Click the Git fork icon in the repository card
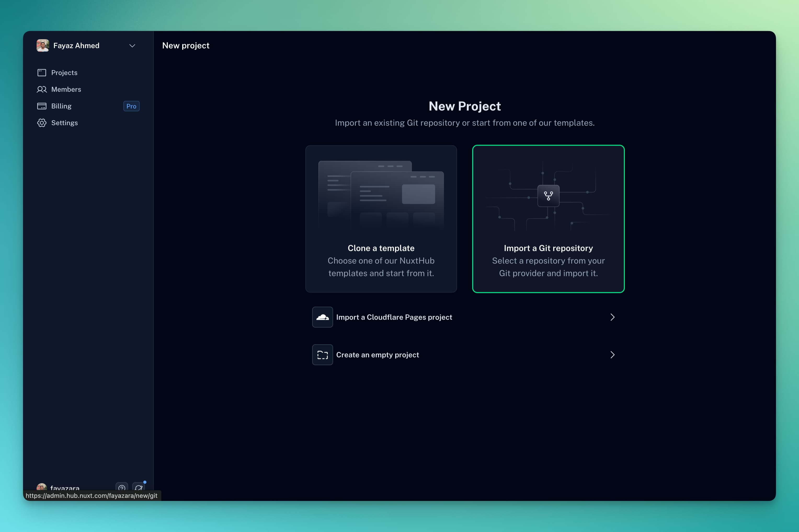 click(x=548, y=196)
